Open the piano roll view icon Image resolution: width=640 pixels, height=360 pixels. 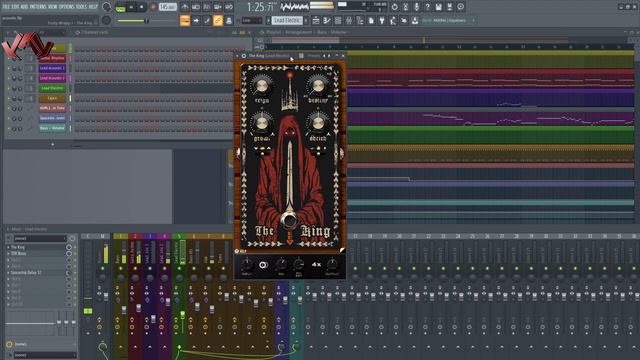[x=327, y=20]
